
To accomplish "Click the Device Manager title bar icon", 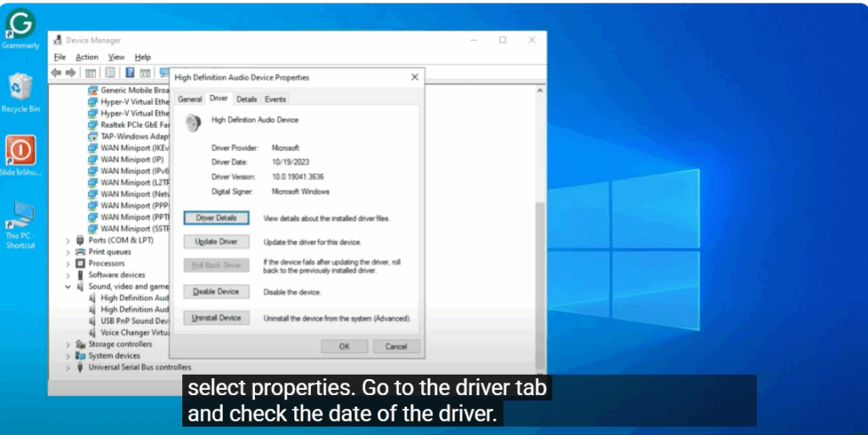I will 58,40.
